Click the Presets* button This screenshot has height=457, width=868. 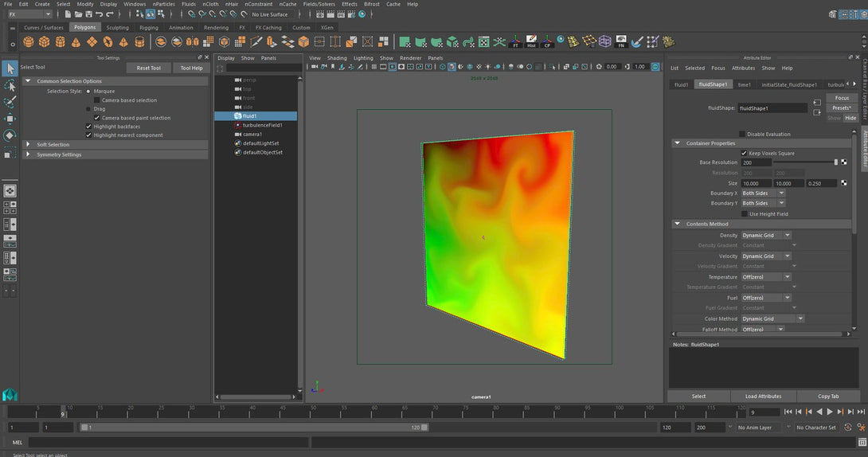(x=842, y=108)
